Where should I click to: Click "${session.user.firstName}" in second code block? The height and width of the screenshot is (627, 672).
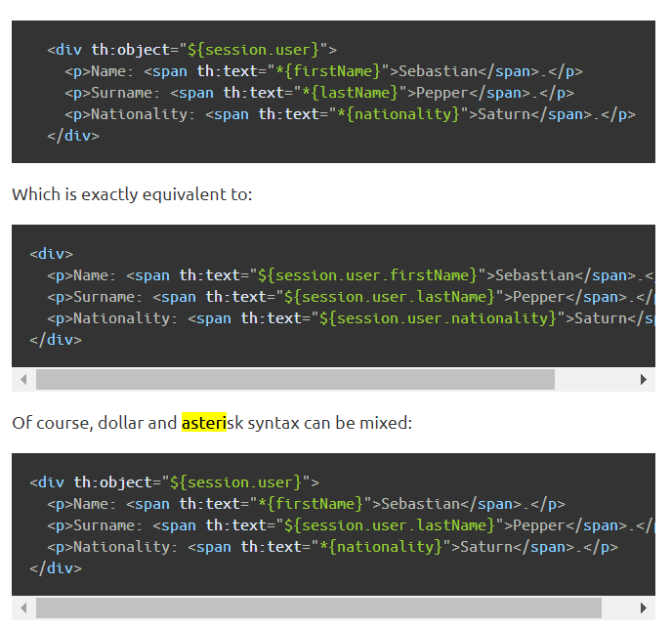point(367,275)
